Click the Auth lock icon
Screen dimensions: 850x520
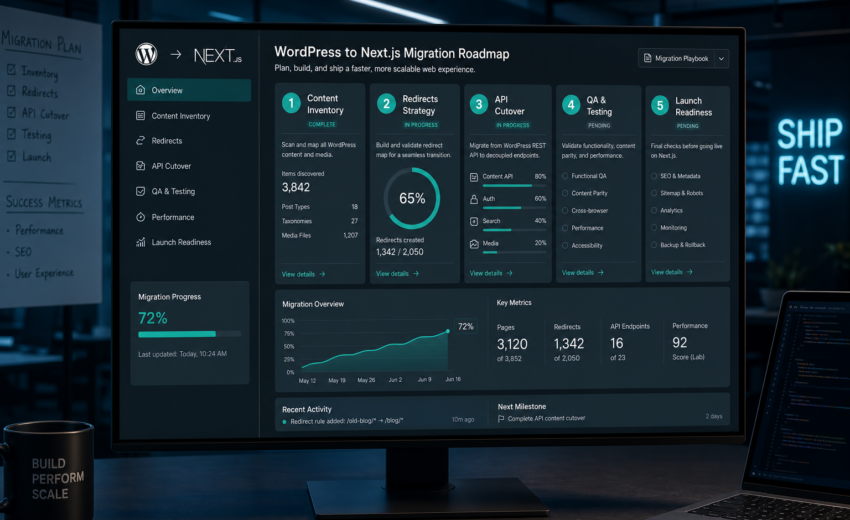tap(474, 199)
